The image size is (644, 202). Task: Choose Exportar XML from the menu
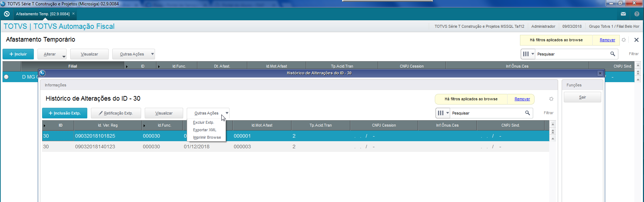point(205,130)
